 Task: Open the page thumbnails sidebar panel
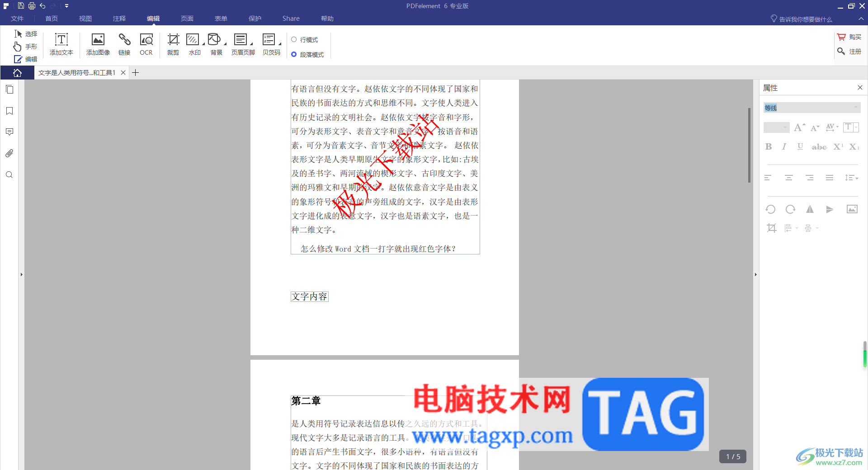tap(9, 89)
